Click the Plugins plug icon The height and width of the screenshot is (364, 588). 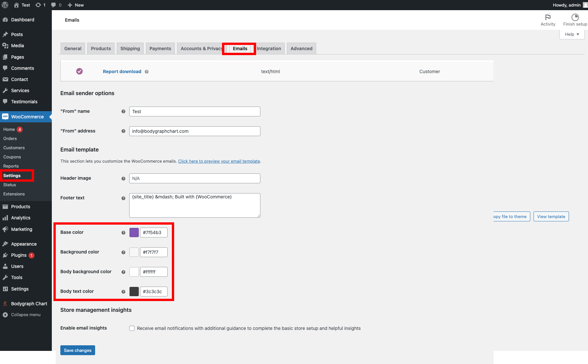click(x=5, y=255)
